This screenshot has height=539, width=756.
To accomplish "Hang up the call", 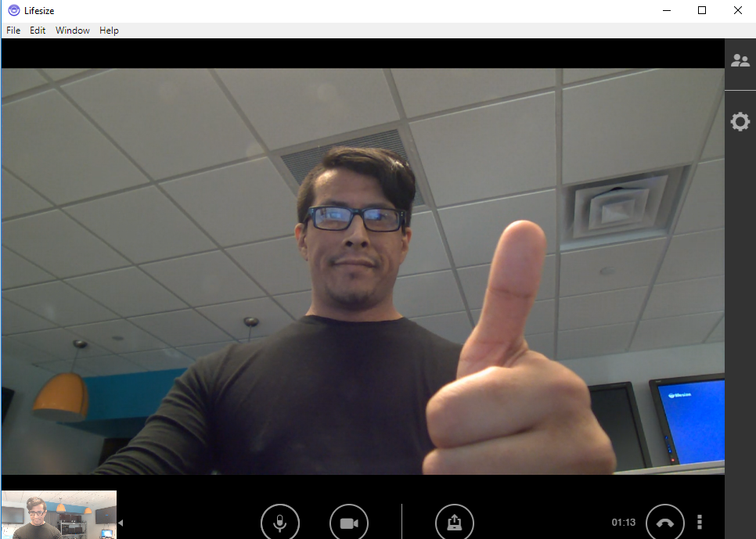I will click(x=664, y=522).
